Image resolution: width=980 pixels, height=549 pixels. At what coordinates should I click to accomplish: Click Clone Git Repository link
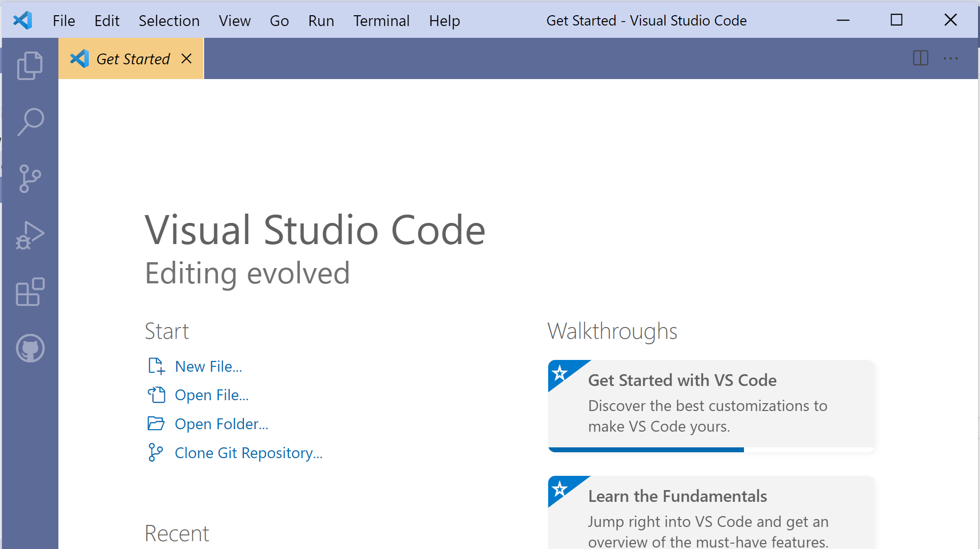pos(248,453)
